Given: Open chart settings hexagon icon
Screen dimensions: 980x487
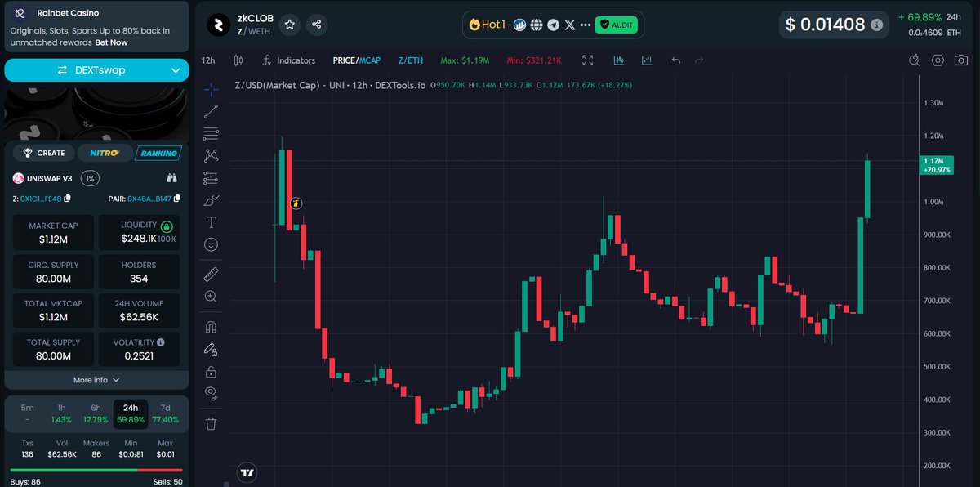Looking at the screenshot, I should point(938,60).
